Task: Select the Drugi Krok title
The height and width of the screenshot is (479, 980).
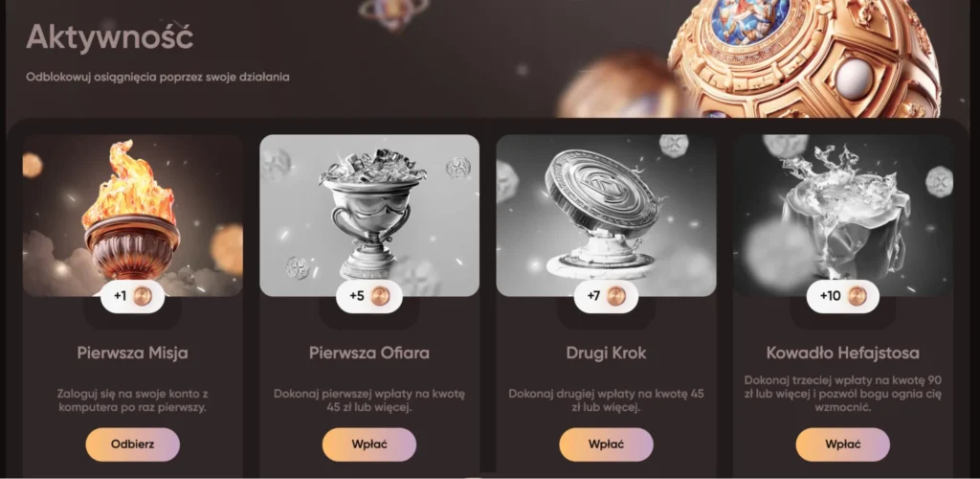Action: tap(606, 353)
